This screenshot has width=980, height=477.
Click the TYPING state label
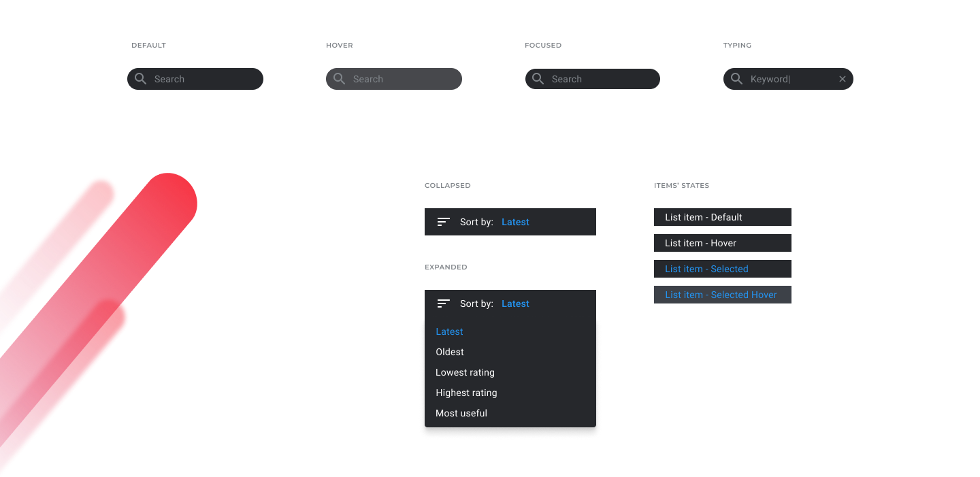737,46
